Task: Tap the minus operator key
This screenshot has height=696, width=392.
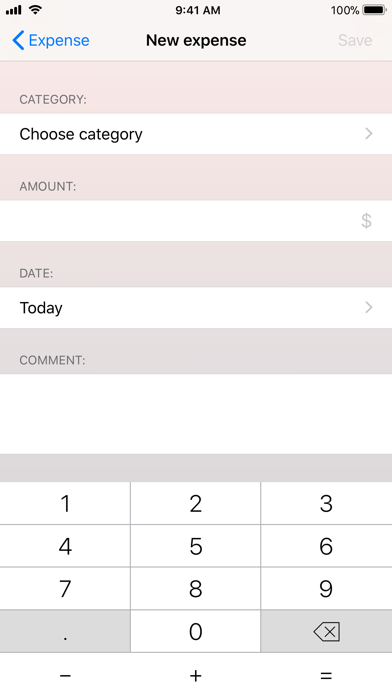Action: (x=65, y=675)
